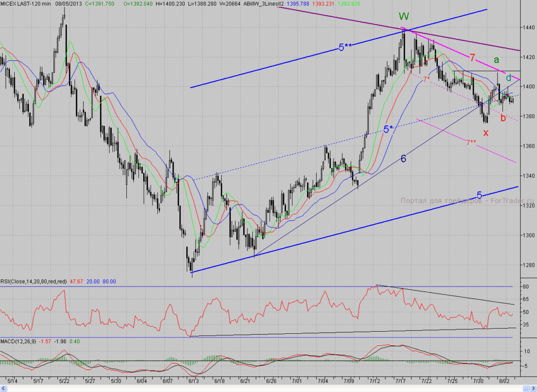Viewport: 537px width, 392px height.
Task: Select the green W wave label
Action: (x=404, y=16)
